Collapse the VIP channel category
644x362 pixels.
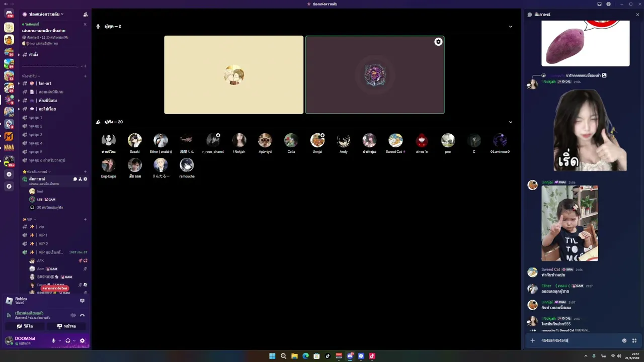pyautogui.click(x=29, y=220)
